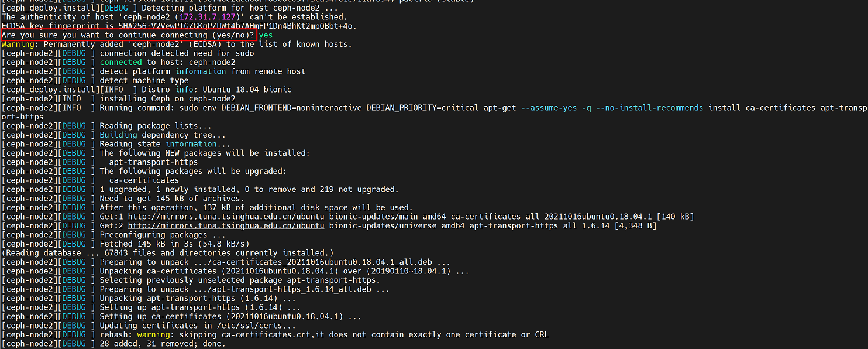Screen dimensions: 868x349
Task: Click the green 'yes' answer text
Action: (x=266, y=35)
